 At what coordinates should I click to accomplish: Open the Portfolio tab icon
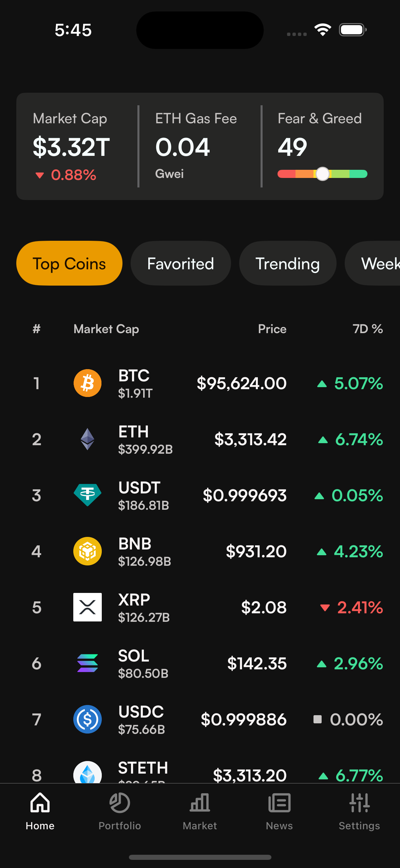[x=120, y=803]
